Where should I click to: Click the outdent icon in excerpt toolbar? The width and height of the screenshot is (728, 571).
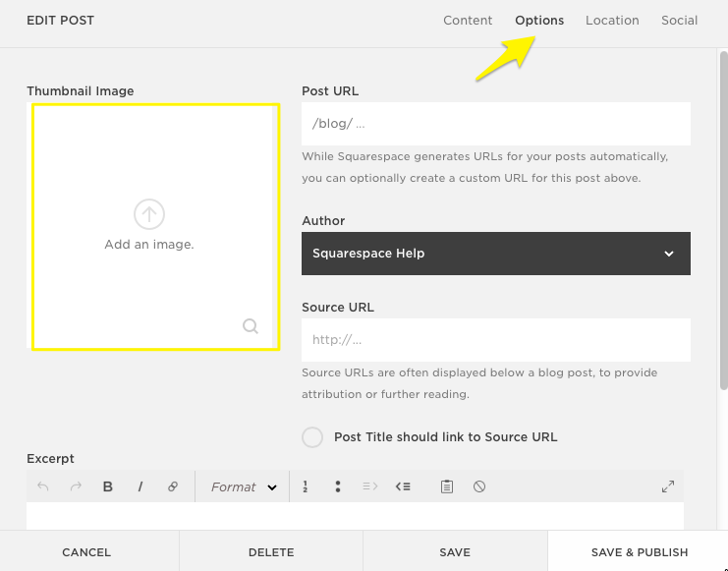tap(402, 486)
